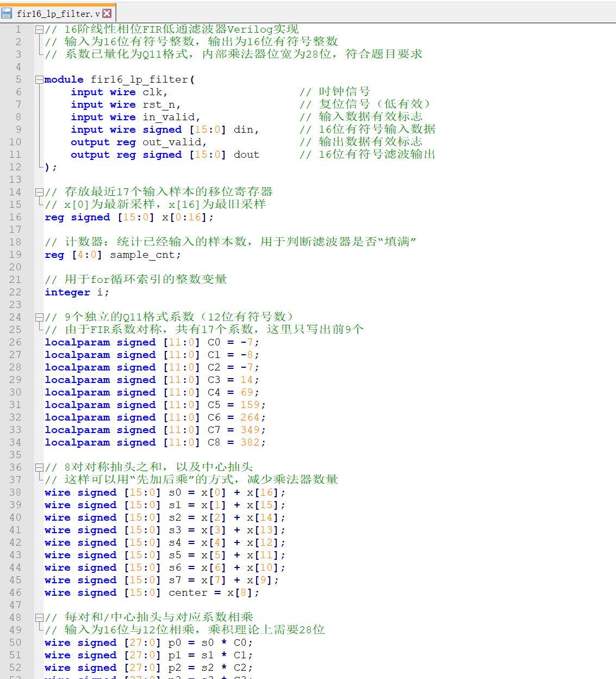
Task: Click the '[4:0]' bit range on line 19
Action: coord(87,255)
